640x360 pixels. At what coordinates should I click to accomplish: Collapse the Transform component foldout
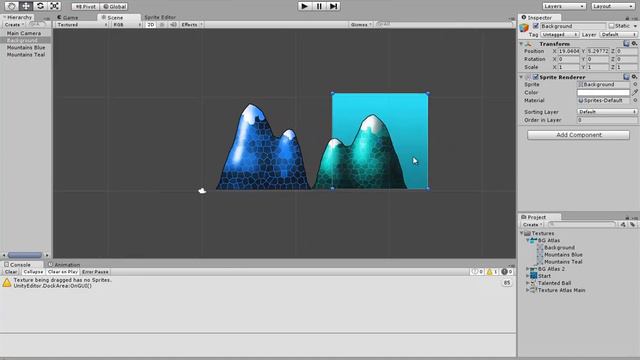521,43
